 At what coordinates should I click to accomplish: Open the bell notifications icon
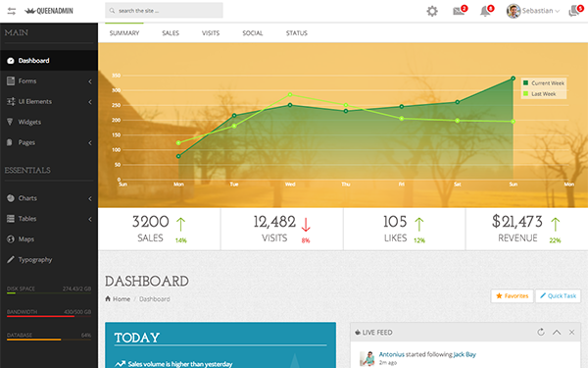pyautogui.click(x=486, y=10)
